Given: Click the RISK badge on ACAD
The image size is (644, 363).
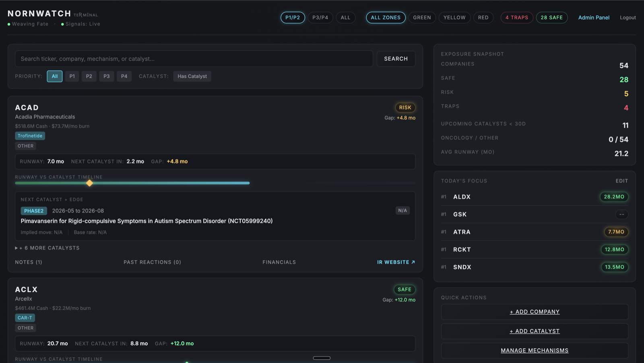Looking at the screenshot, I should [x=405, y=108].
